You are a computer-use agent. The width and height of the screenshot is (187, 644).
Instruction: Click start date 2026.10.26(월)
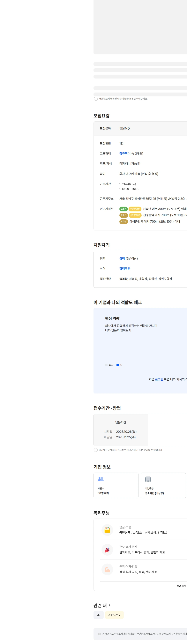point(126,432)
